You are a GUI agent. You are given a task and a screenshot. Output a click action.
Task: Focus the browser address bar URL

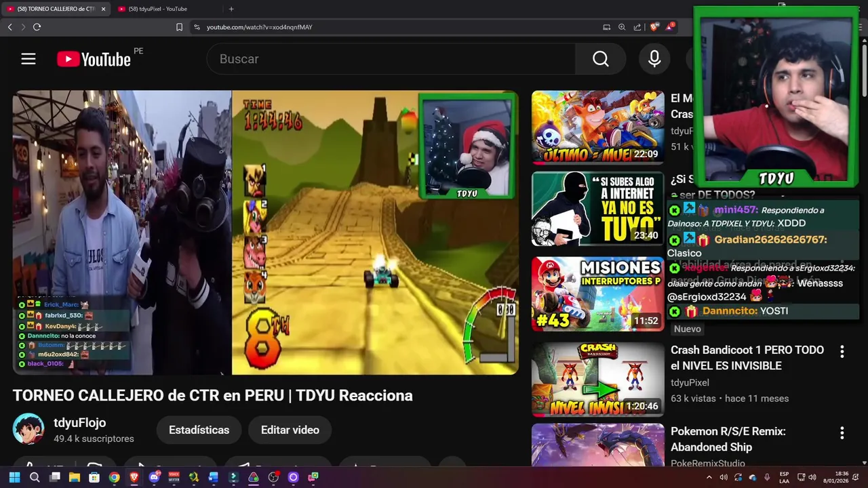[260, 27]
